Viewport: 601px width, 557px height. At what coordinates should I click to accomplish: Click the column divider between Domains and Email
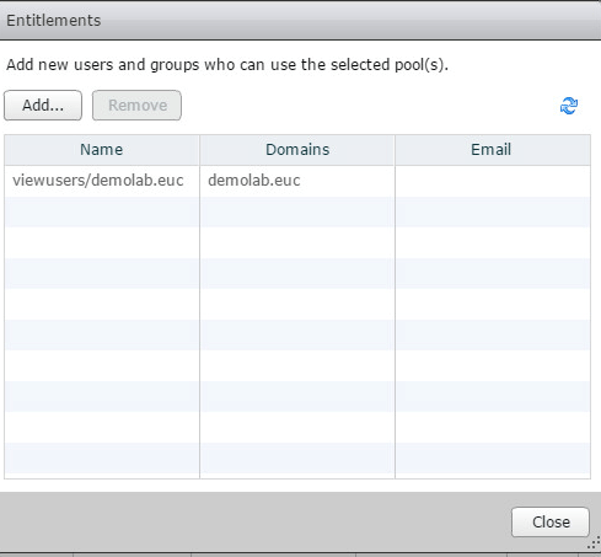click(395, 150)
